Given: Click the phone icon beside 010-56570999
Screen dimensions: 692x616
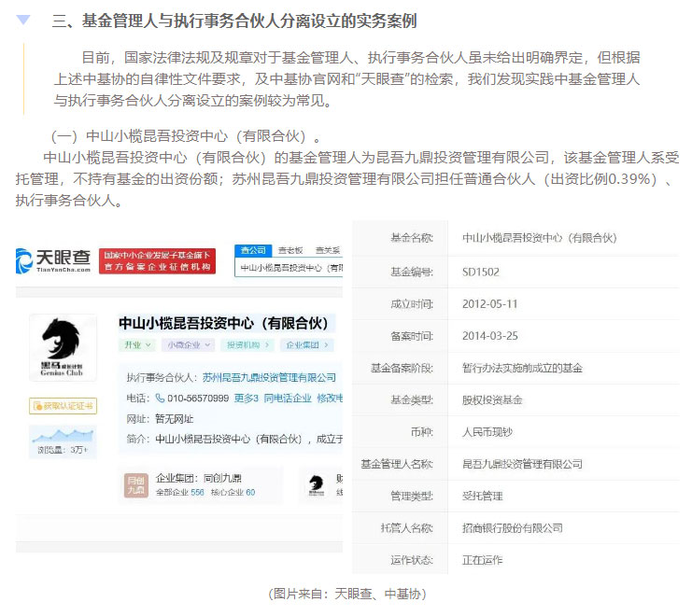Looking at the screenshot, I should point(160,398).
